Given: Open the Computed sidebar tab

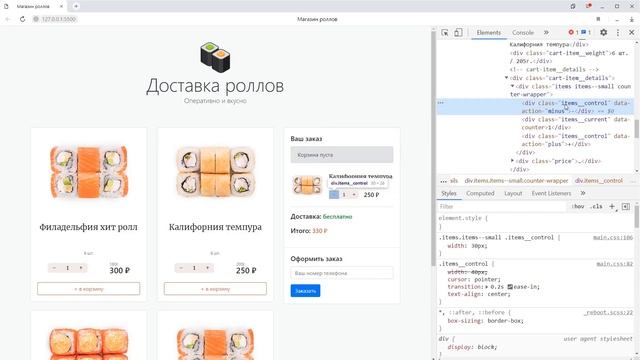Looking at the screenshot, I should click(480, 193).
